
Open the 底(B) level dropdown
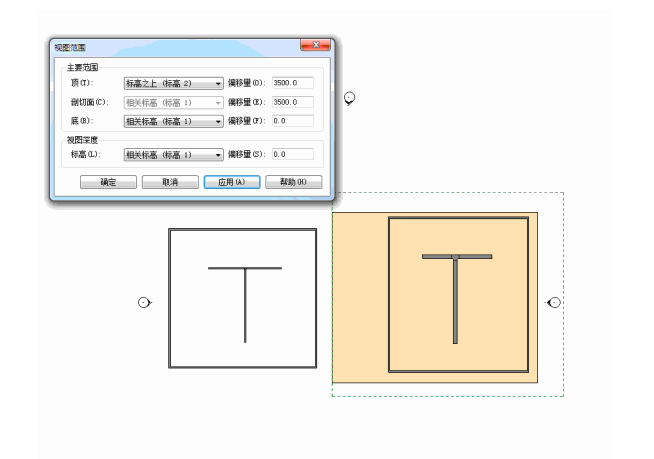[x=173, y=121]
